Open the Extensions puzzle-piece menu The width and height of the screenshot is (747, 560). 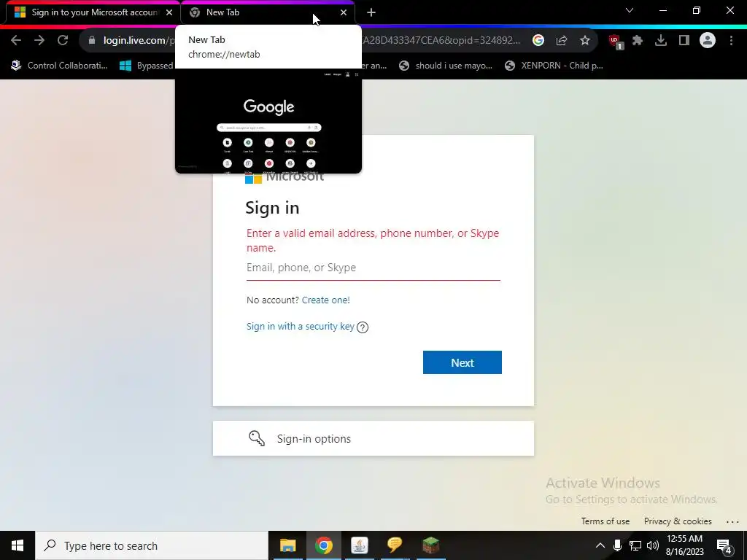[x=638, y=41]
